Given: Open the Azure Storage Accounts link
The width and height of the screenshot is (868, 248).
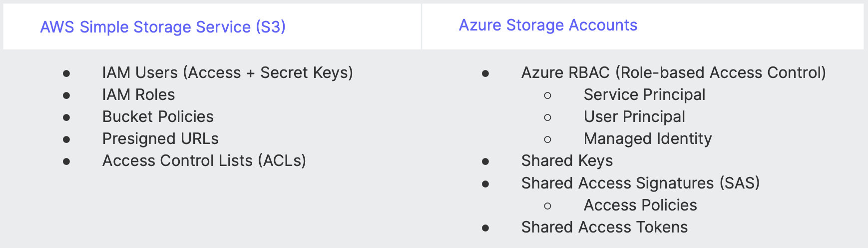Looking at the screenshot, I should [548, 25].
